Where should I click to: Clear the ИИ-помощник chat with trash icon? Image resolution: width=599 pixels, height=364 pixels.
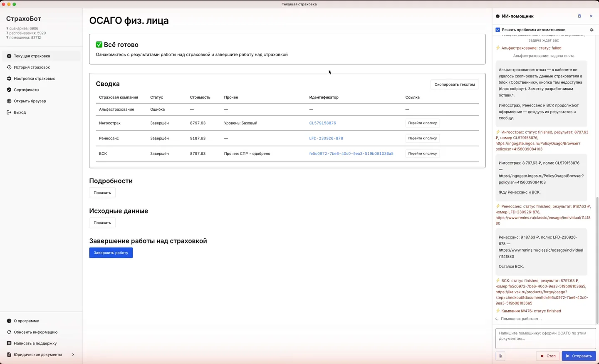tap(579, 16)
